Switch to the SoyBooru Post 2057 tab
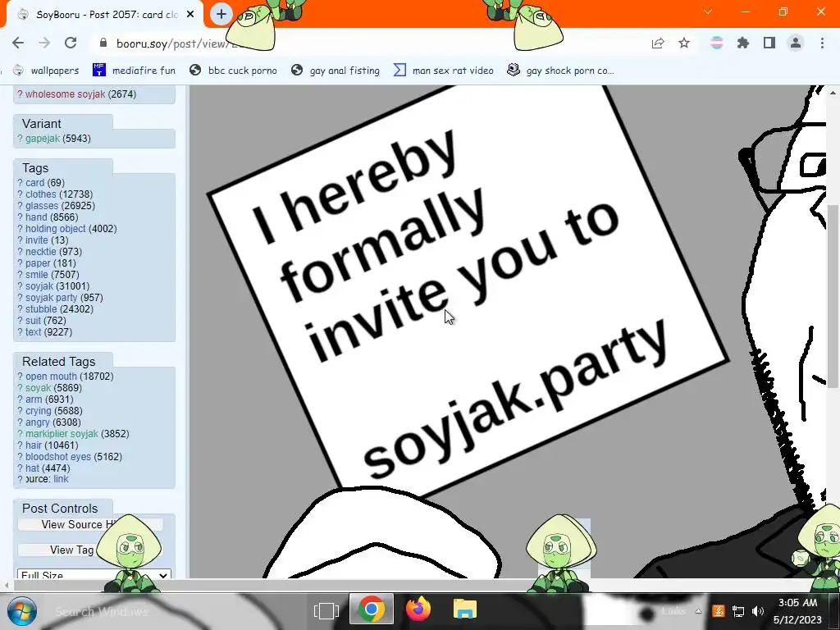This screenshot has width=840, height=630. coord(105,15)
